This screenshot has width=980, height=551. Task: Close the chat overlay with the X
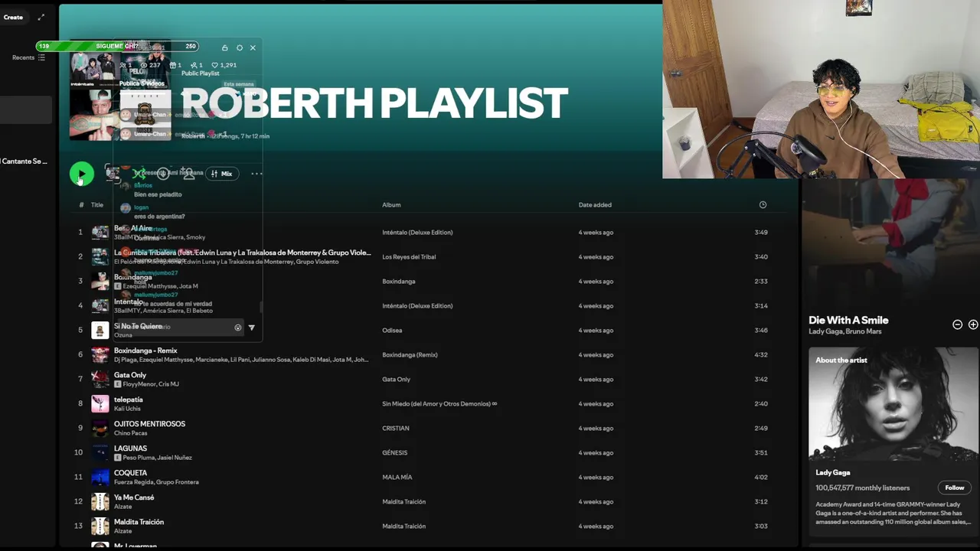pos(253,47)
